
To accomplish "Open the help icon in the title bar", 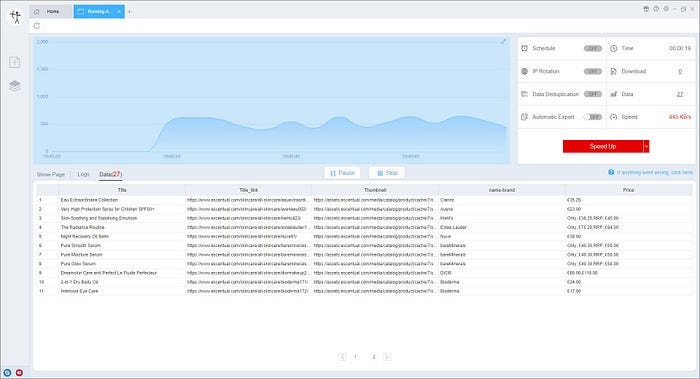I will [x=656, y=9].
